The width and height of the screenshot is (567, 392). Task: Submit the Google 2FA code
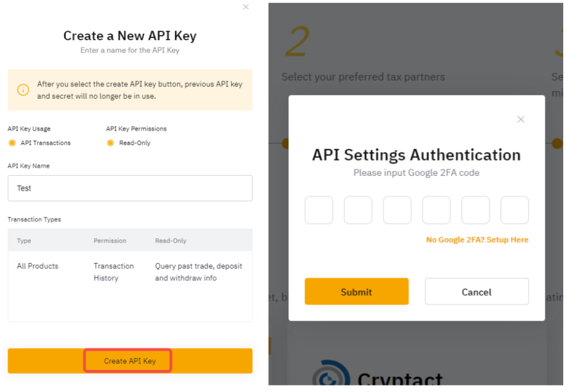356,291
